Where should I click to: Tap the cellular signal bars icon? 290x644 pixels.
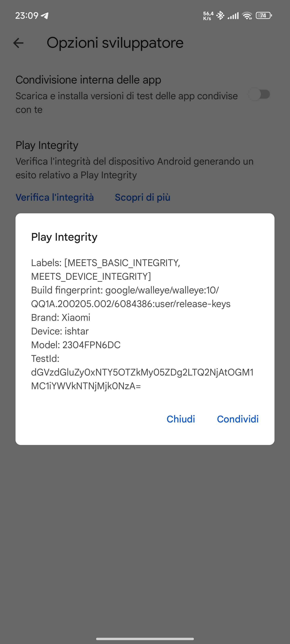(x=233, y=16)
